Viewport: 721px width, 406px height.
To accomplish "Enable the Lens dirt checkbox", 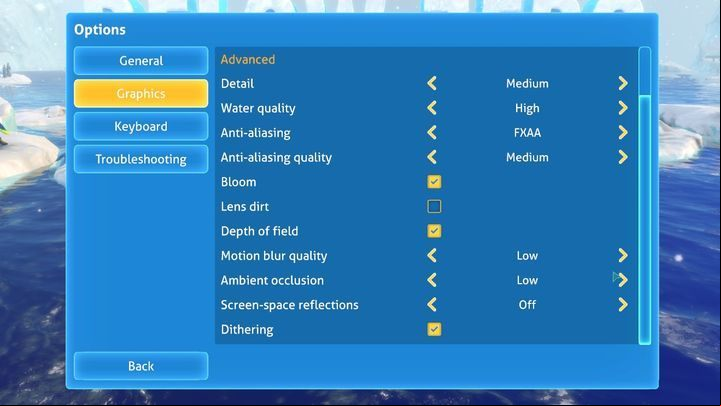I will (434, 206).
